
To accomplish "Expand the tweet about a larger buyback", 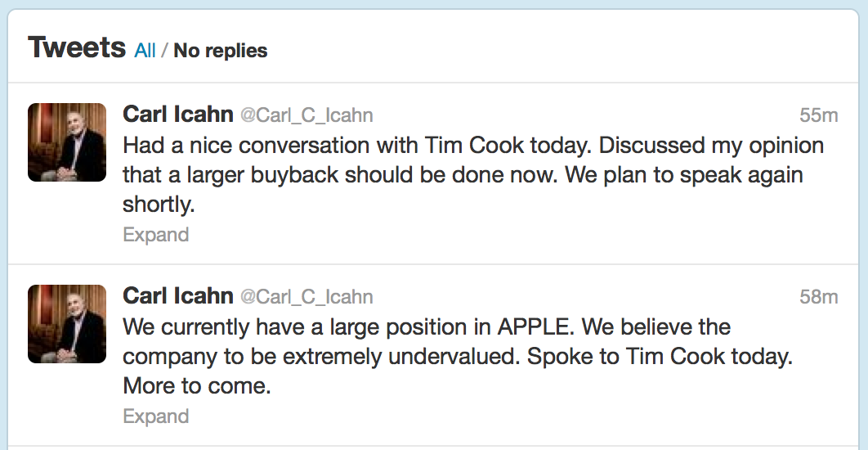I will click(x=155, y=235).
